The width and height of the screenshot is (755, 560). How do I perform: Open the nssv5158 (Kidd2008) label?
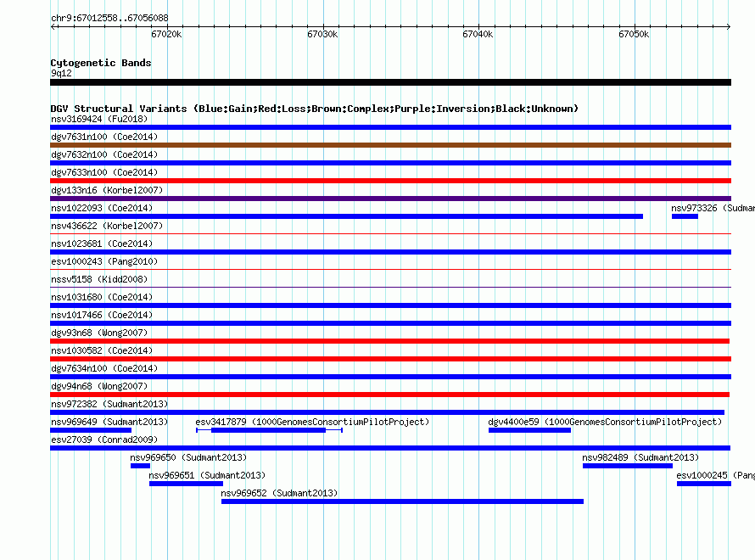[x=99, y=279]
